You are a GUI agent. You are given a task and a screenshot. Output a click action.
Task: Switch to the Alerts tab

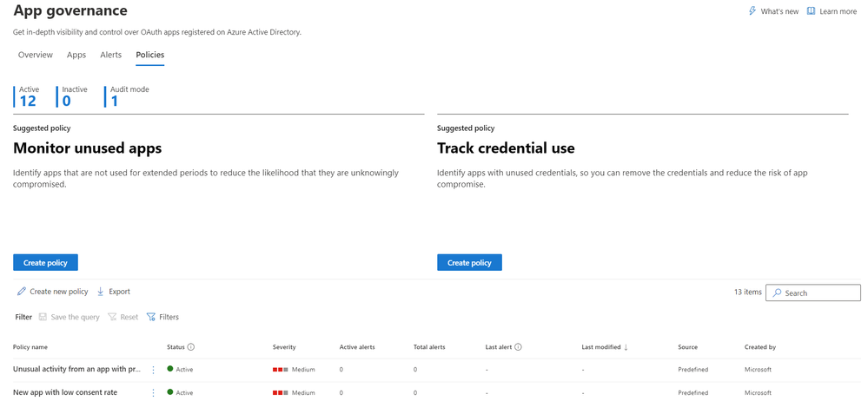110,55
